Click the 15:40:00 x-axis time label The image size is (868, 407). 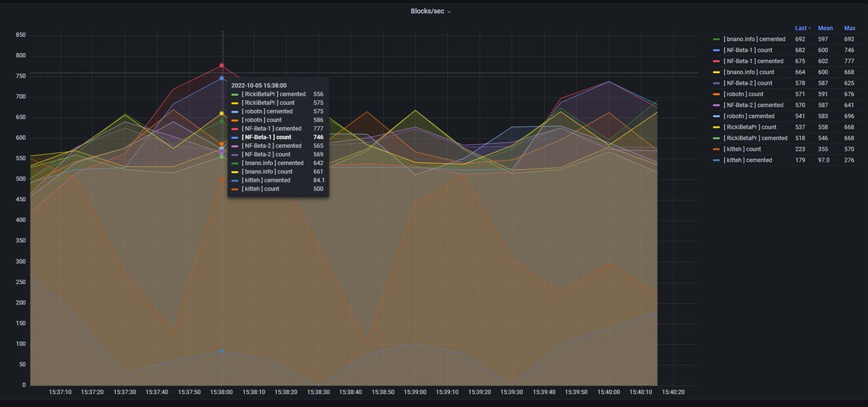point(608,393)
